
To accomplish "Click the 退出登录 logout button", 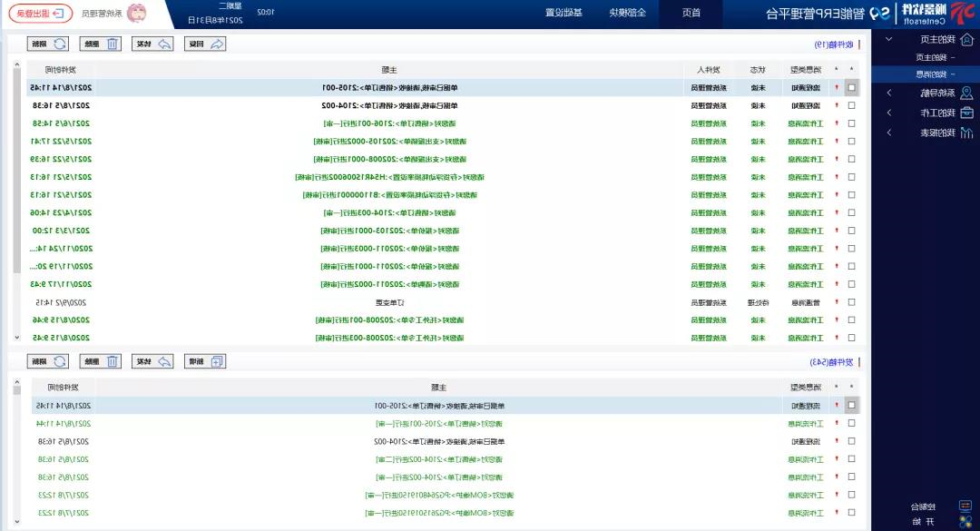I will 41,14.
